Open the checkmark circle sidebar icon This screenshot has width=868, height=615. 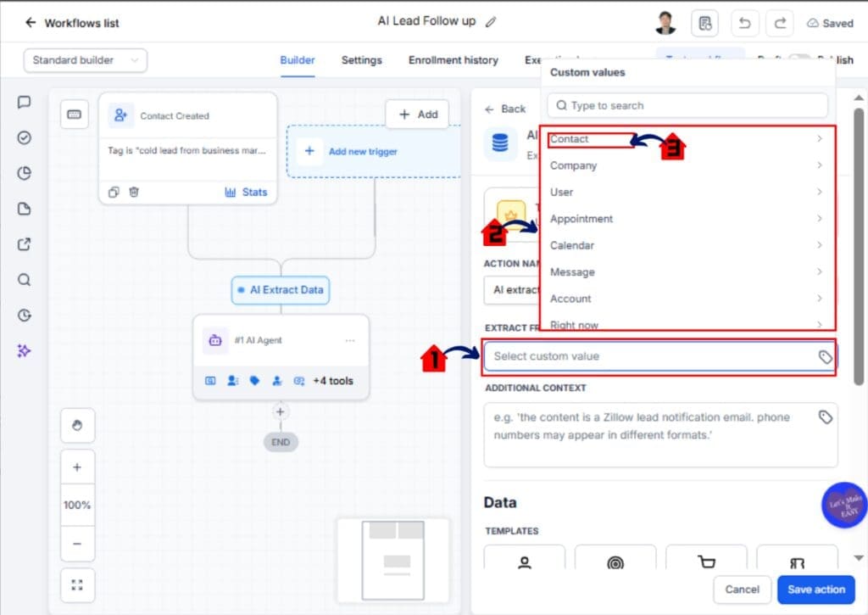point(24,137)
